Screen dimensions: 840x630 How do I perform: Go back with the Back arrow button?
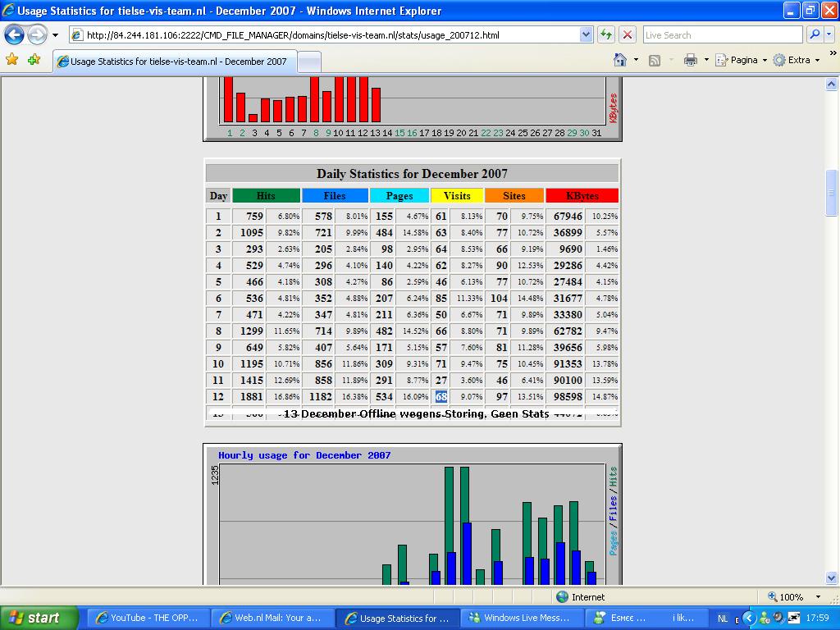pos(15,35)
